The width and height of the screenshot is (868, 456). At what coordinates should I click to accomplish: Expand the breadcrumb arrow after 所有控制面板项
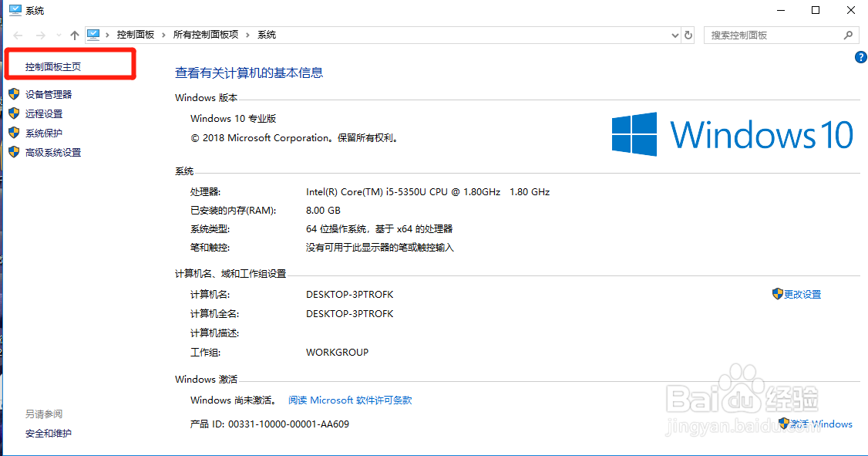(246, 35)
